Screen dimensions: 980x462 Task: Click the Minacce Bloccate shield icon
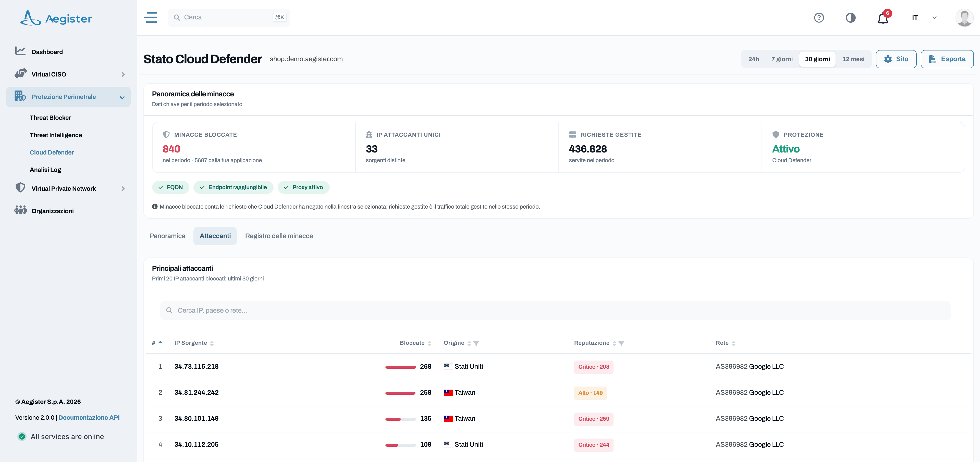166,135
